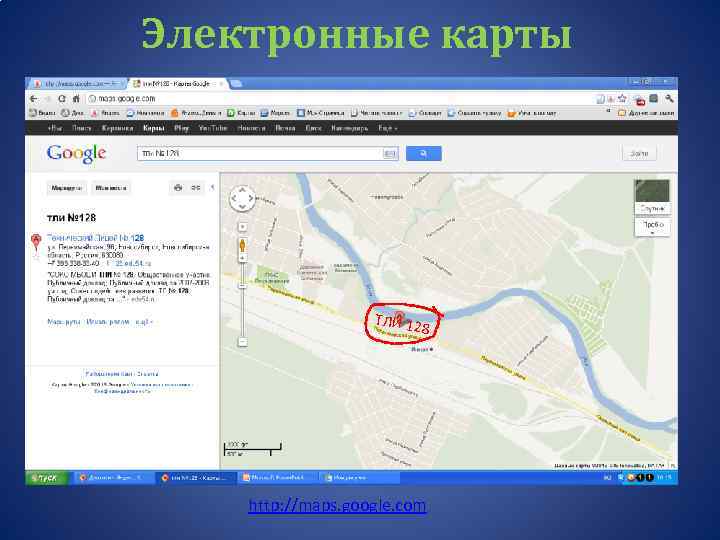Open Почта in Google bar

(x=285, y=128)
